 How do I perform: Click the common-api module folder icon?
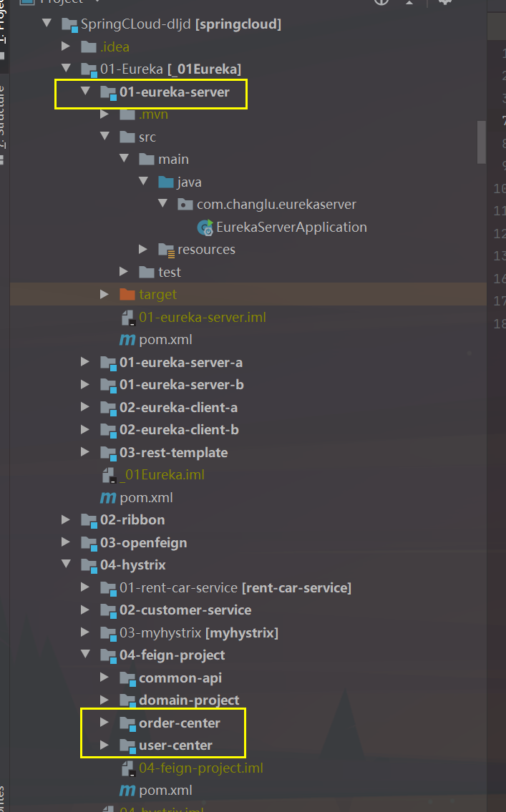127,679
